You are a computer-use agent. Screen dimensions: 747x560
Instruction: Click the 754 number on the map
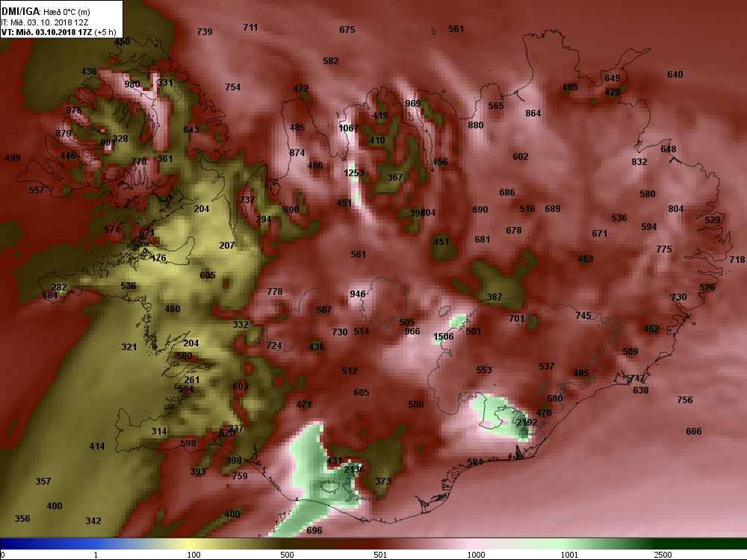click(x=232, y=87)
